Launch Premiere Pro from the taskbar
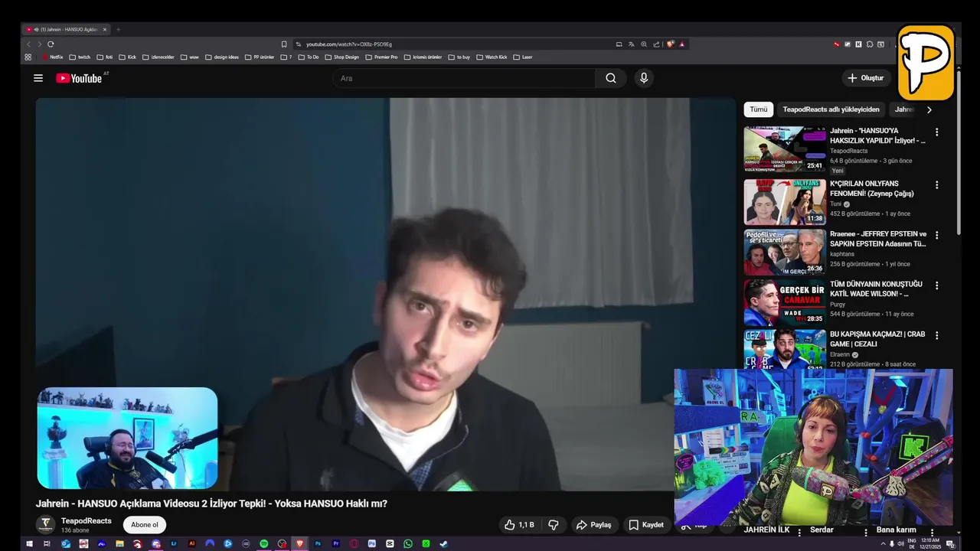Image resolution: width=980 pixels, height=551 pixels. click(336, 543)
